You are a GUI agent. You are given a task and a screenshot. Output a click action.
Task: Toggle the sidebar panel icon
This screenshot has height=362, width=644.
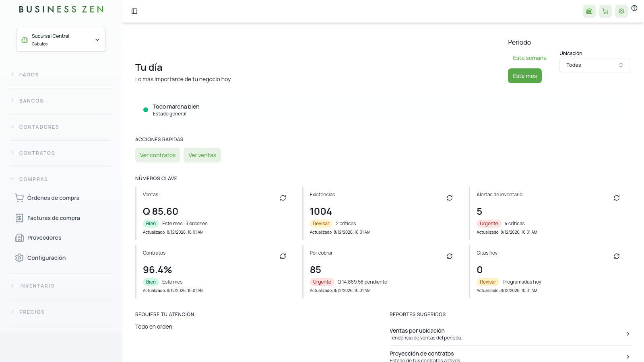(134, 11)
